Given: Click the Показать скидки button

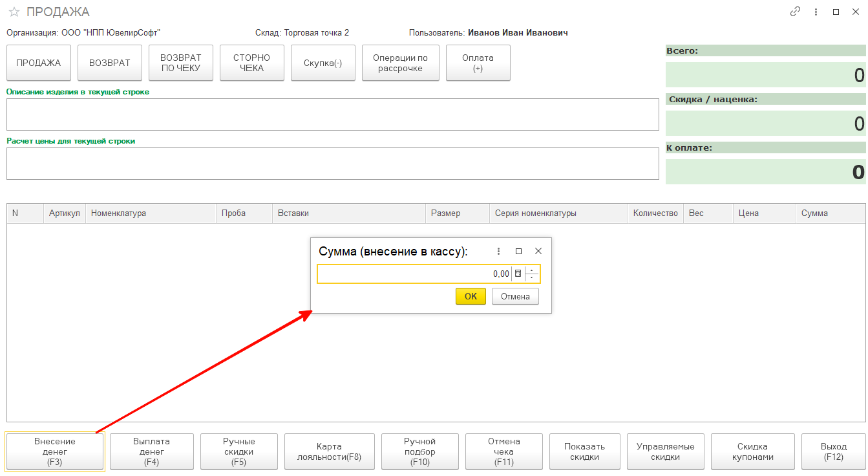Looking at the screenshot, I should (584, 451).
